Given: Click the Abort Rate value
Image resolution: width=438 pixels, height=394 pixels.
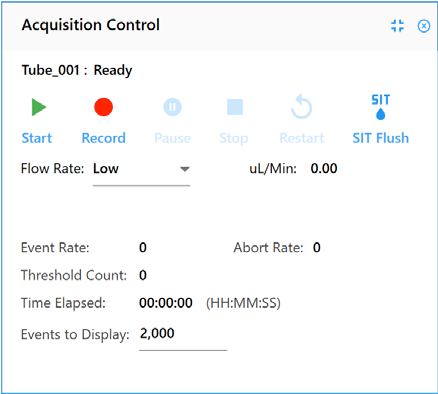Looking at the screenshot, I should coord(317,248).
